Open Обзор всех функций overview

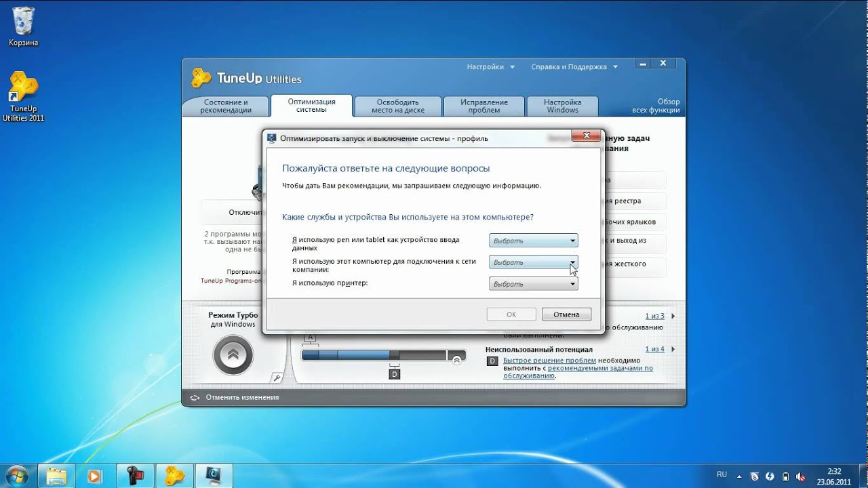656,106
